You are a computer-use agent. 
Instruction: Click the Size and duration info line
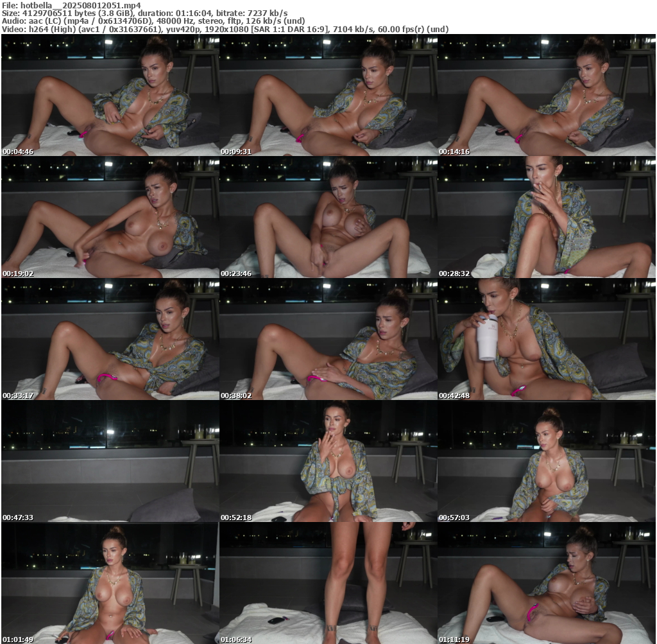[x=144, y=13]
